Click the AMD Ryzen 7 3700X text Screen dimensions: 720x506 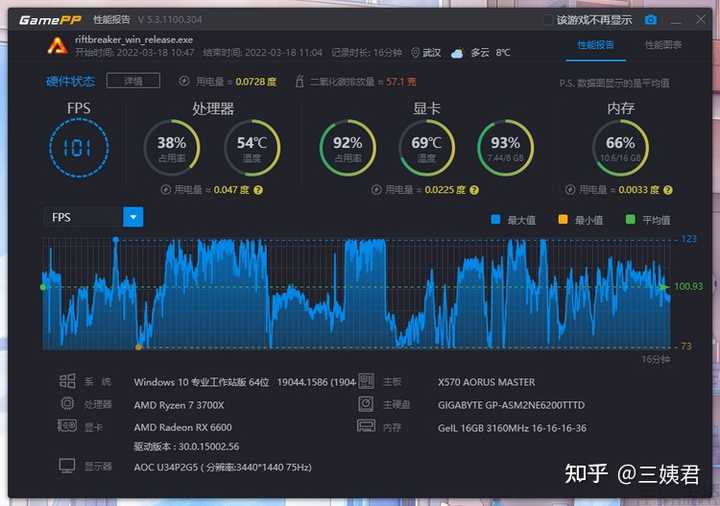pos(179,405)
